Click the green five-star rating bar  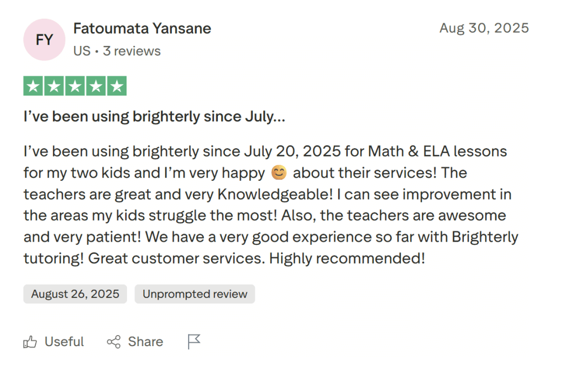point(75,86)
